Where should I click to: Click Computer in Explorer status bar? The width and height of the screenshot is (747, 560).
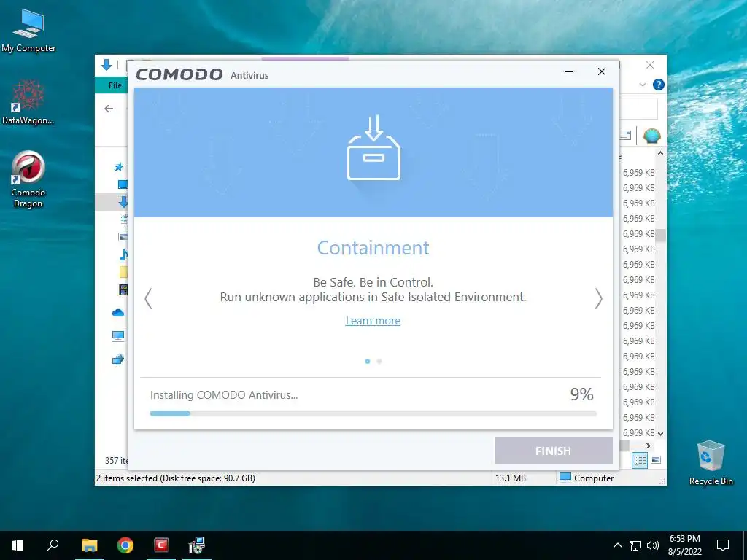(x=587, y=478)
